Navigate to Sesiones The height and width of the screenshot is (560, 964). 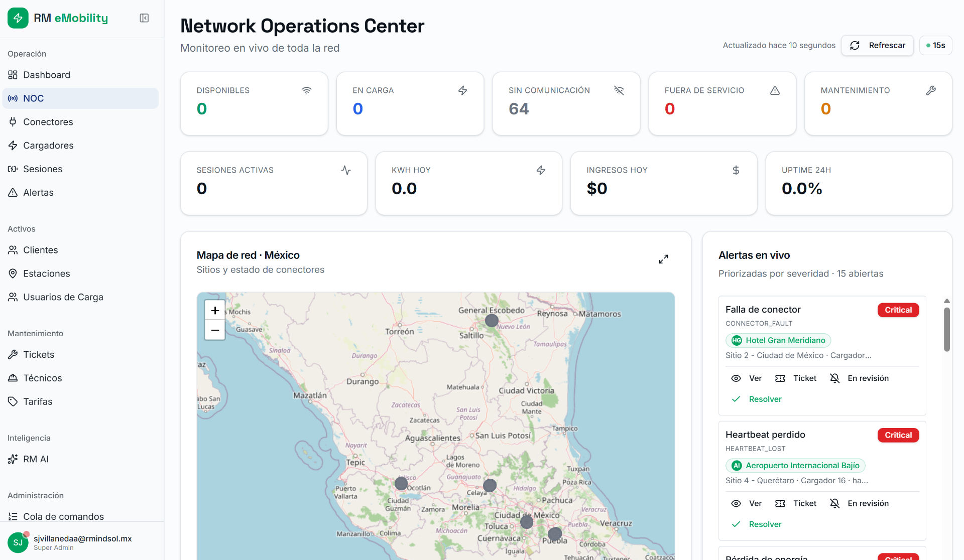tap(80, 169)
